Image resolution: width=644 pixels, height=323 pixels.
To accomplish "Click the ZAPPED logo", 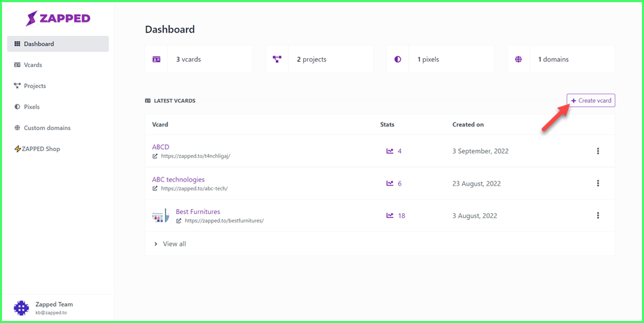I will click(58, 18).
